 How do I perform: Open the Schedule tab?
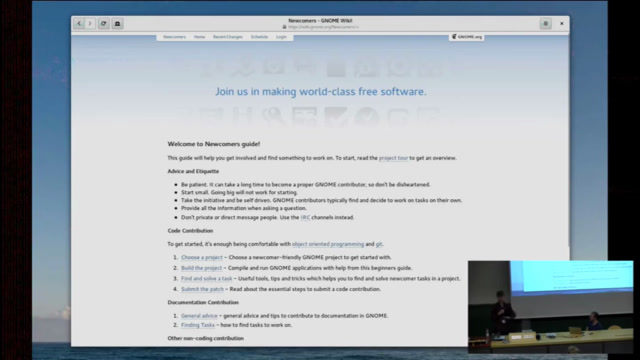(259, 37)
